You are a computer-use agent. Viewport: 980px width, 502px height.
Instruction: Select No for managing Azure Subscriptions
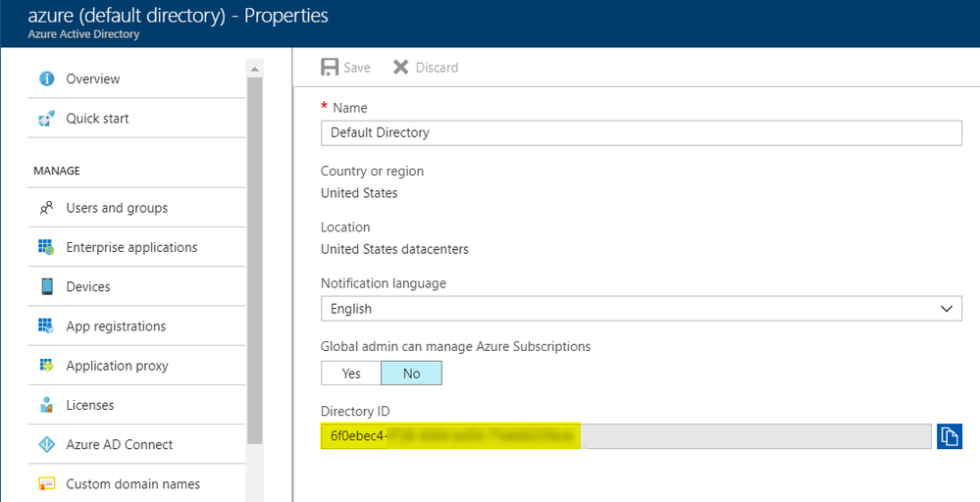pyautogui.click(x=411, y=374)
